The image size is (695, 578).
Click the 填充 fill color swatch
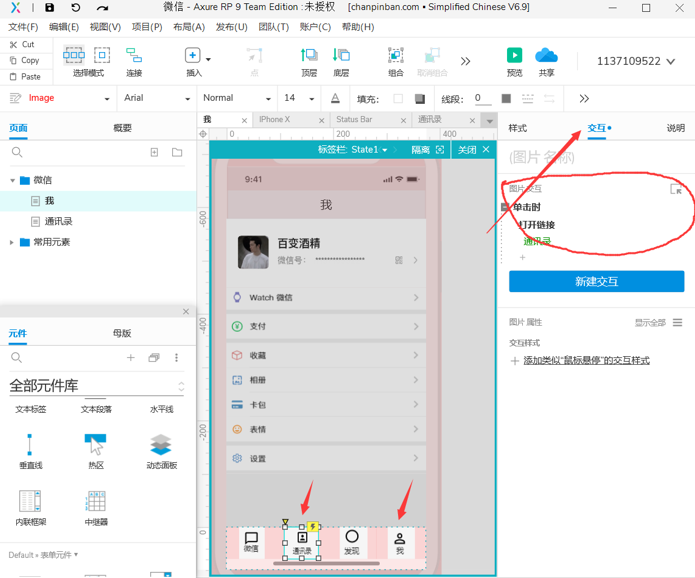398,98
